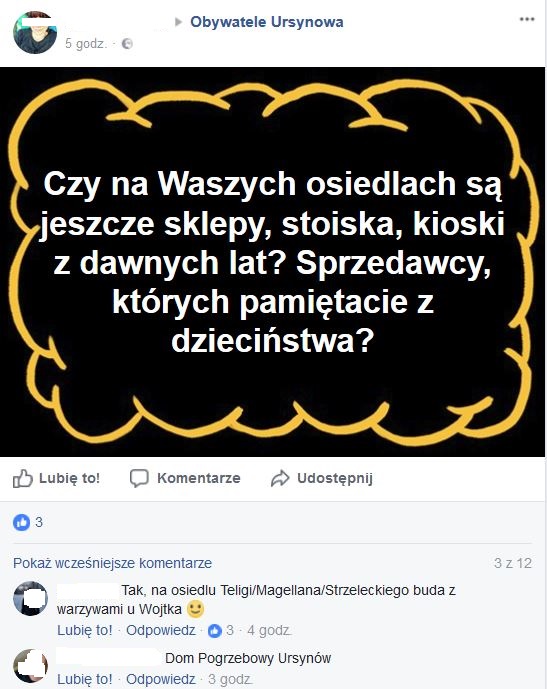Image resolution: width=547 pixels, height=689 pixels.
Task: Click the second commenter's avatar
Action: tap(30, 666)
